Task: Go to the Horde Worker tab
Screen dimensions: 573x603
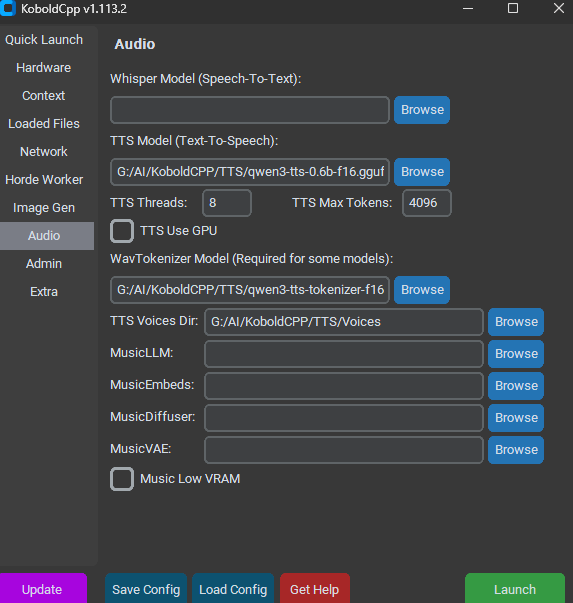Action: click(x=44, y=180)
